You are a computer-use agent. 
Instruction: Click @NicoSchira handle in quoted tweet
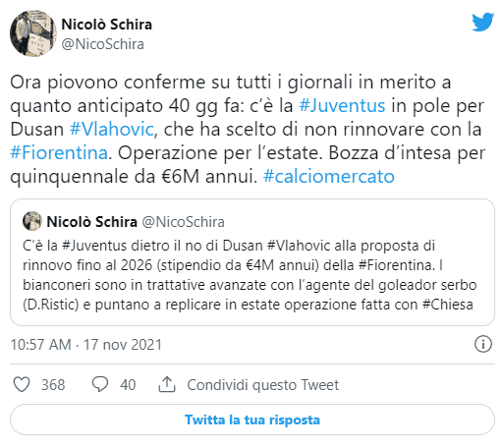[x=183, y=222]
